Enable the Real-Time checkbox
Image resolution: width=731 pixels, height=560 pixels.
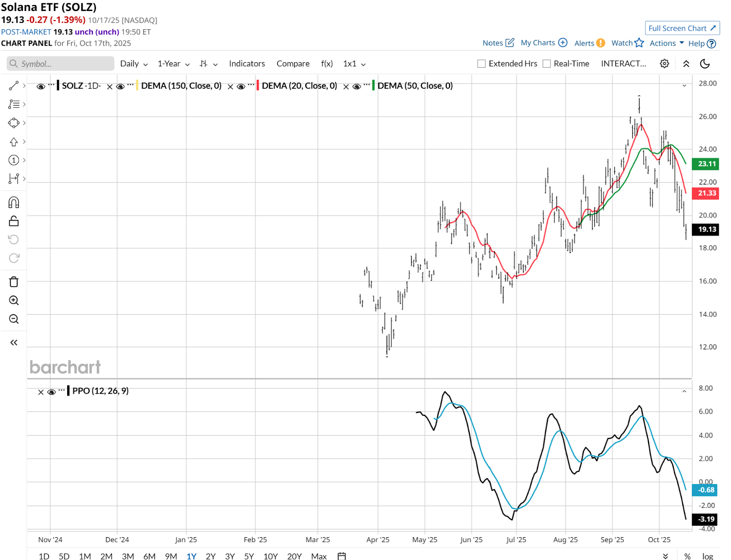tap(546, 63)
